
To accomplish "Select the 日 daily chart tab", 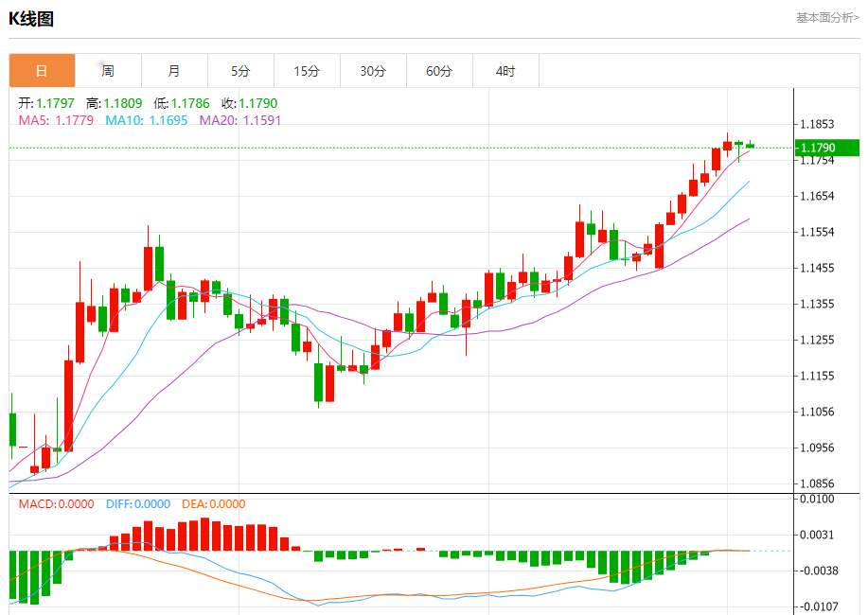I will pos(42,71).
